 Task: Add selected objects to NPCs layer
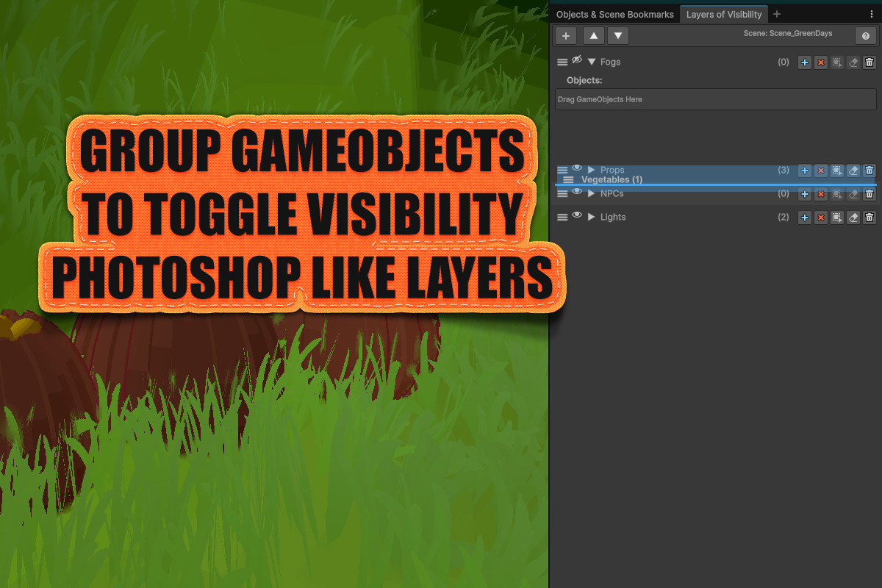coord(805,194)
